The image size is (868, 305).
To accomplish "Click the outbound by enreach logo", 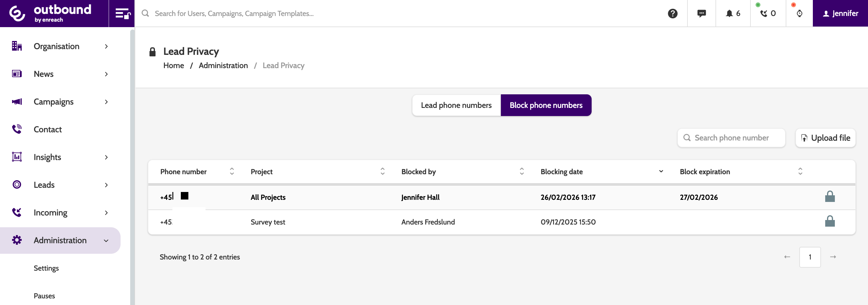I will pos(51,14).
